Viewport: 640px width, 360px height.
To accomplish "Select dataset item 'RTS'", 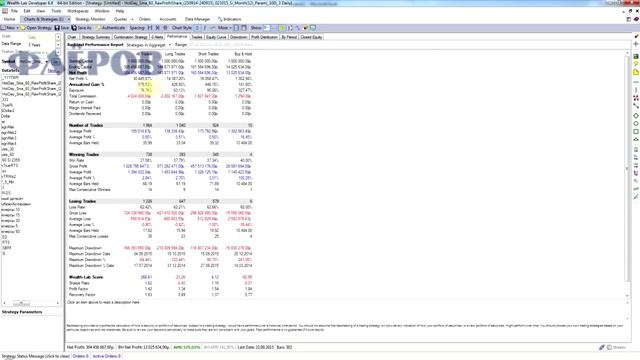I will (5, 242).
